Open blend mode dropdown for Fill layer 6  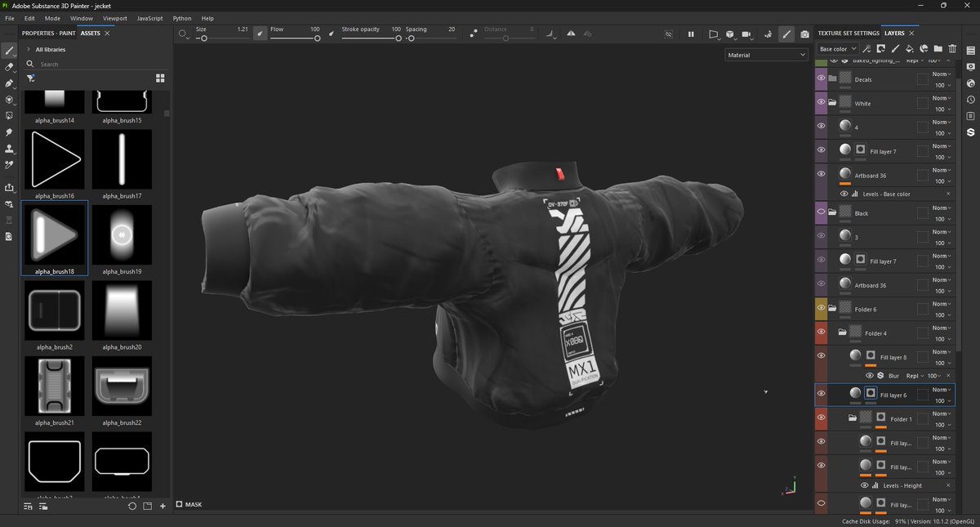(942, 390)
